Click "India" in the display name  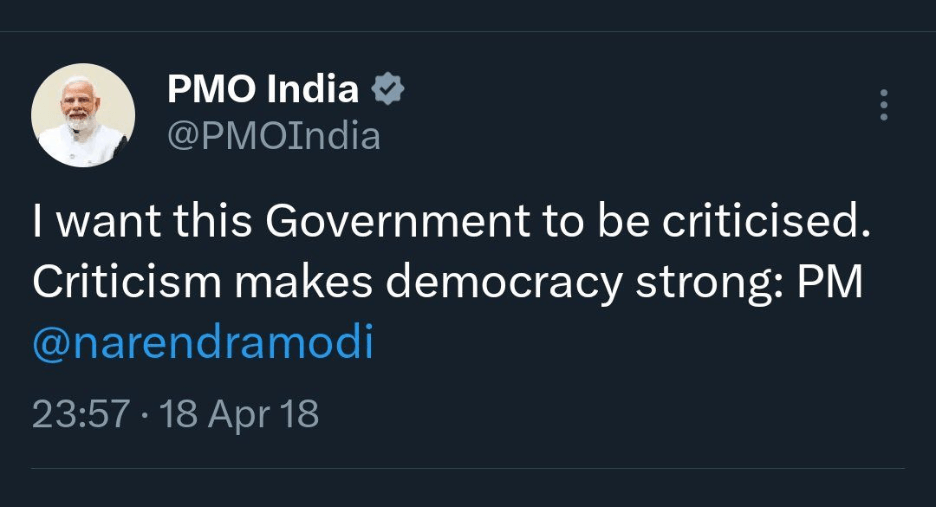click(x=313, y=90)
